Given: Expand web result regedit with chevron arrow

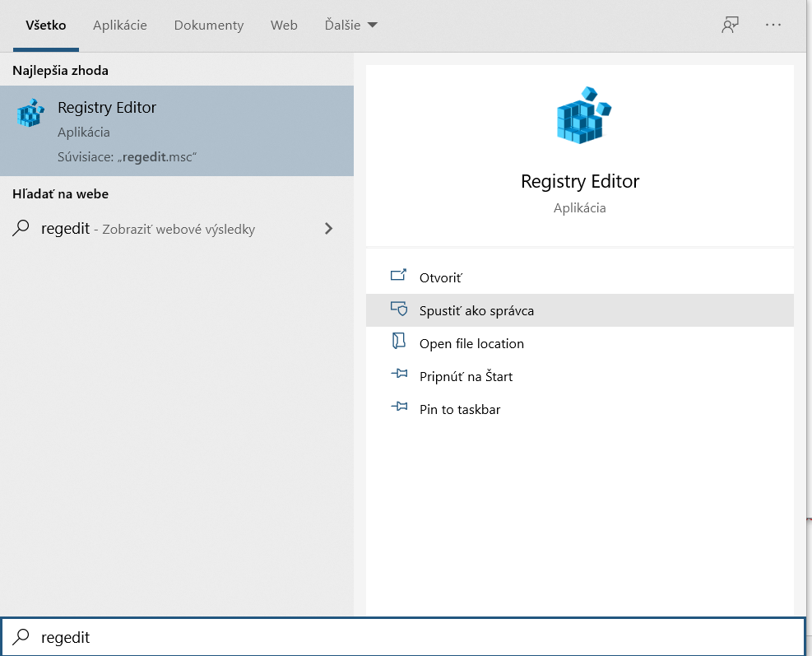Looking at the screenshot, I should (x=328, y=229).
